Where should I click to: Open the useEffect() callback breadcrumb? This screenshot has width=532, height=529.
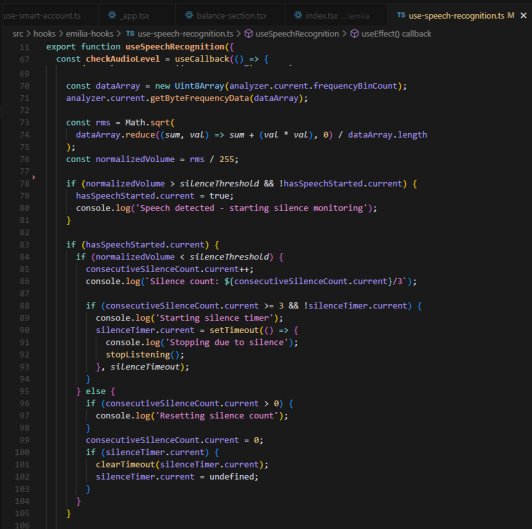coord(396,34)
